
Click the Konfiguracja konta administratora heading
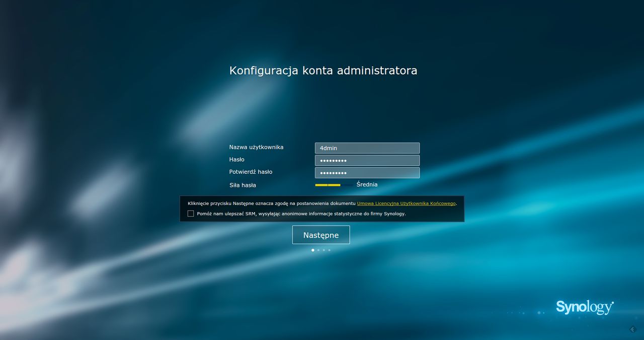click(x=323, y=71)
